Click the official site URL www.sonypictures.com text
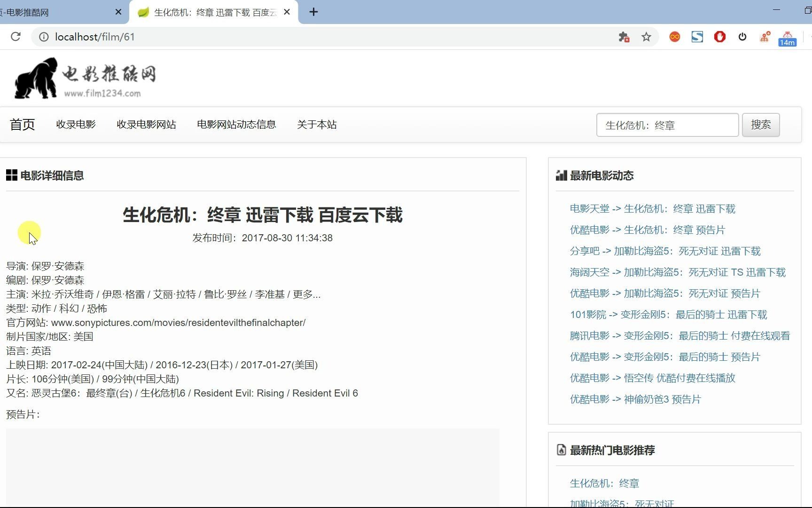 click(x=179, y=323)
